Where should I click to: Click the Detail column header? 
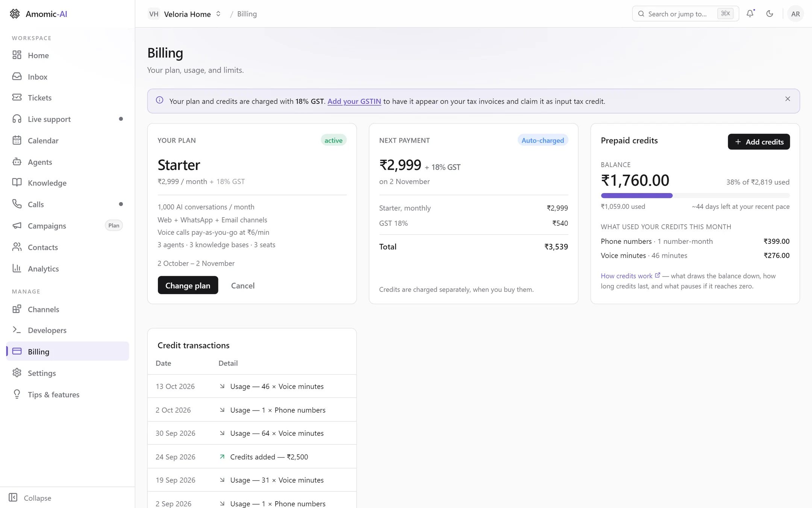point(228,363)
